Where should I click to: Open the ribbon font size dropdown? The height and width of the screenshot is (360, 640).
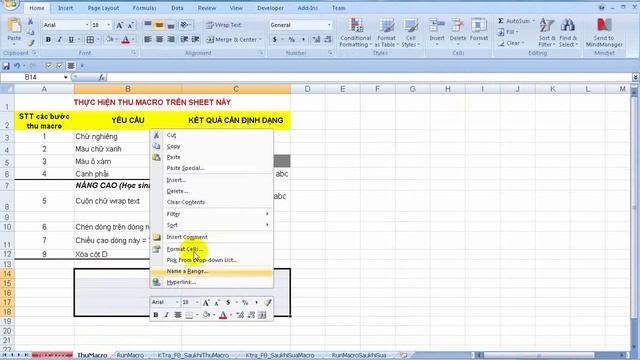(109, 25)
